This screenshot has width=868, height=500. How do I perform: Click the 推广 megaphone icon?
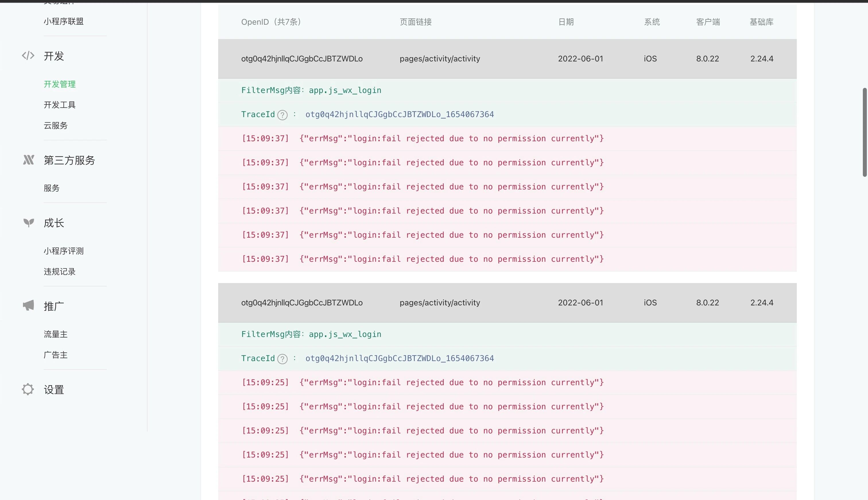28,305
